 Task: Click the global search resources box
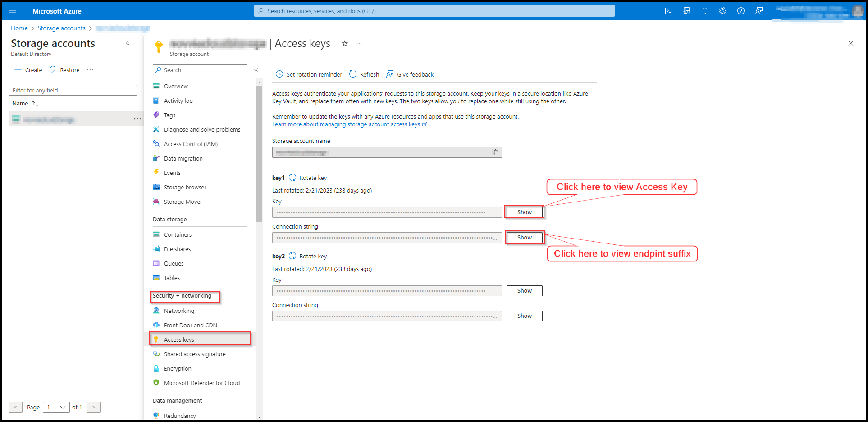point(434,11)
